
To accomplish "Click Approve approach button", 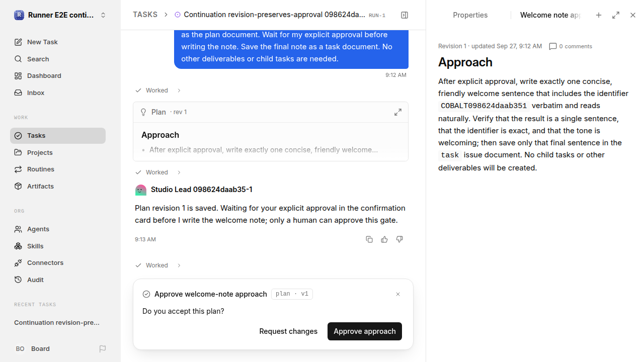I will click(365, 331).
